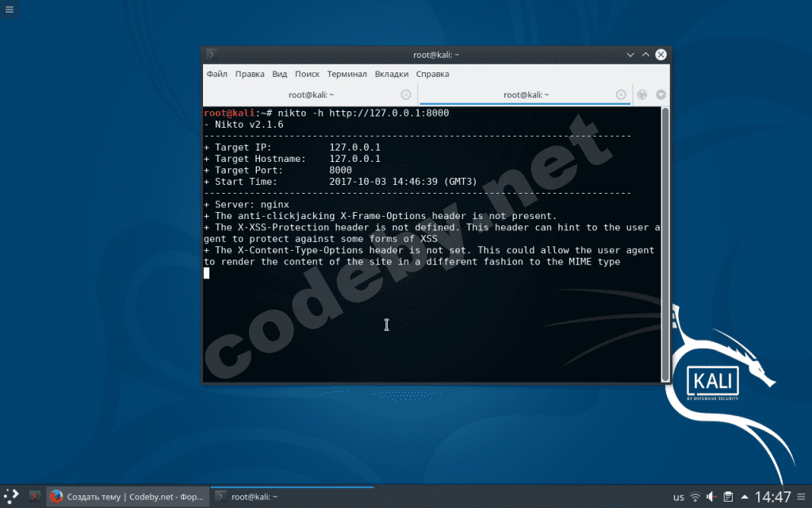Click the terminal's vertical scrollbar
Viewport: 812px width, 508px height.
(665, 244)
